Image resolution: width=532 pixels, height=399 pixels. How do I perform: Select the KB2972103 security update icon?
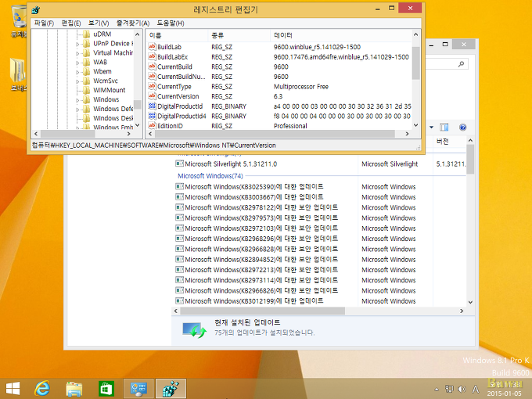tap(179, 228)
